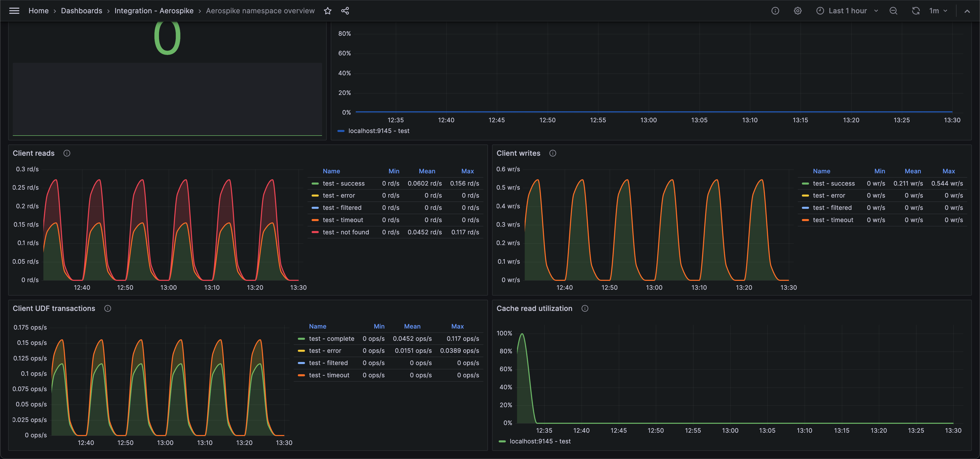Refresh the dashboard now
980x459 pixels.
(x=915, y=11)
